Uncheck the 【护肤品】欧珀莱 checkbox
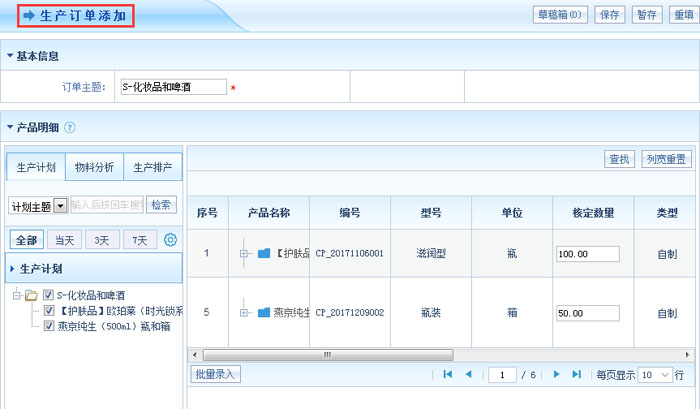This screenshot has width=700, height=409. coord(49,311)
